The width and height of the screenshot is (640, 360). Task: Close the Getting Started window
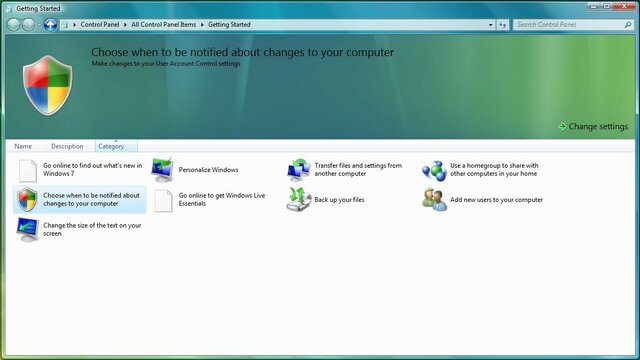pos(624,6)
